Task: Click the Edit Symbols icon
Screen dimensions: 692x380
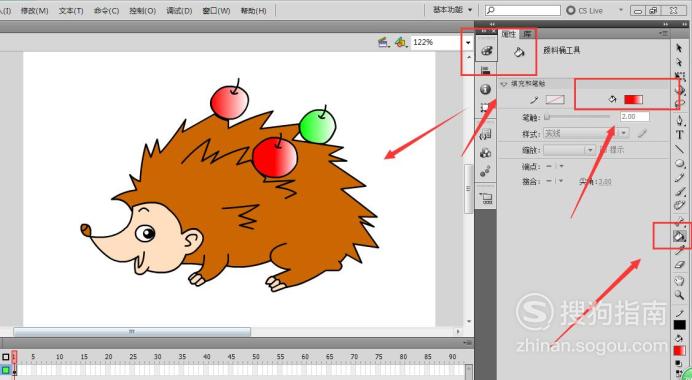Action: [x=400, y=42]
